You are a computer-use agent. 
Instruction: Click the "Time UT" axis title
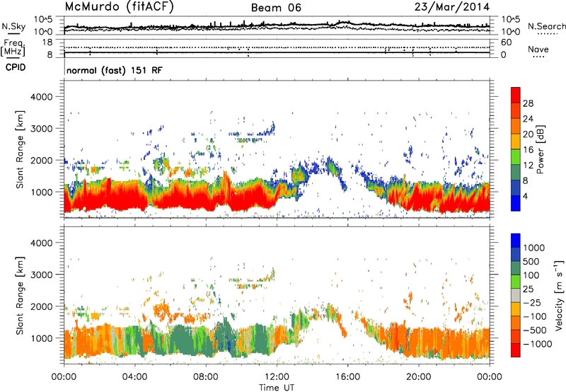coord(277,388)
